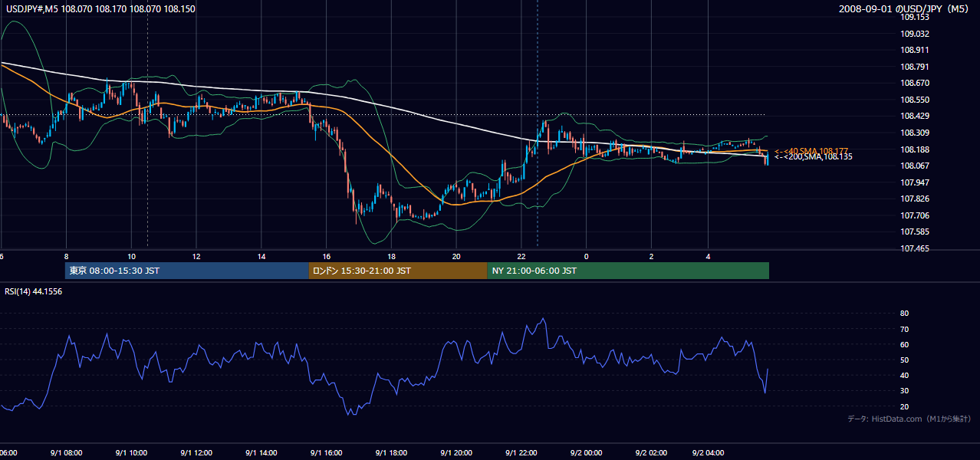Select RSI scale value 30
This screenshot has height=460, width=980.
pyautogui.click(x=904, y=390)
